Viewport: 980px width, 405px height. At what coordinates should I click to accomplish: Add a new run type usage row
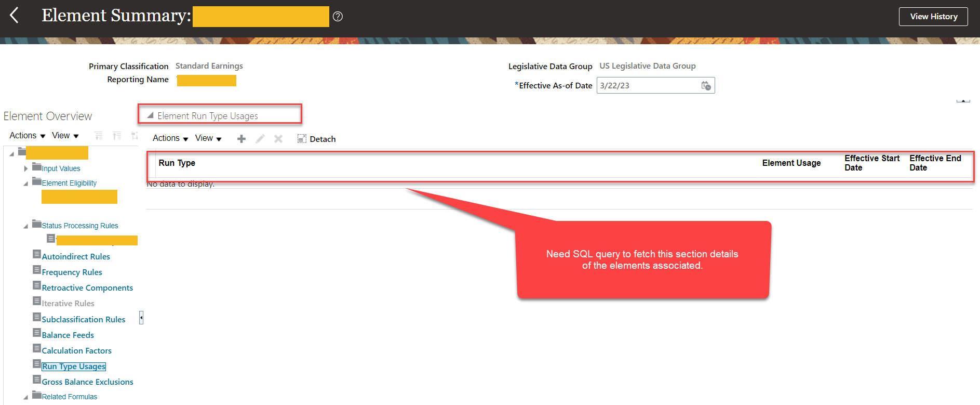(241, 139)
